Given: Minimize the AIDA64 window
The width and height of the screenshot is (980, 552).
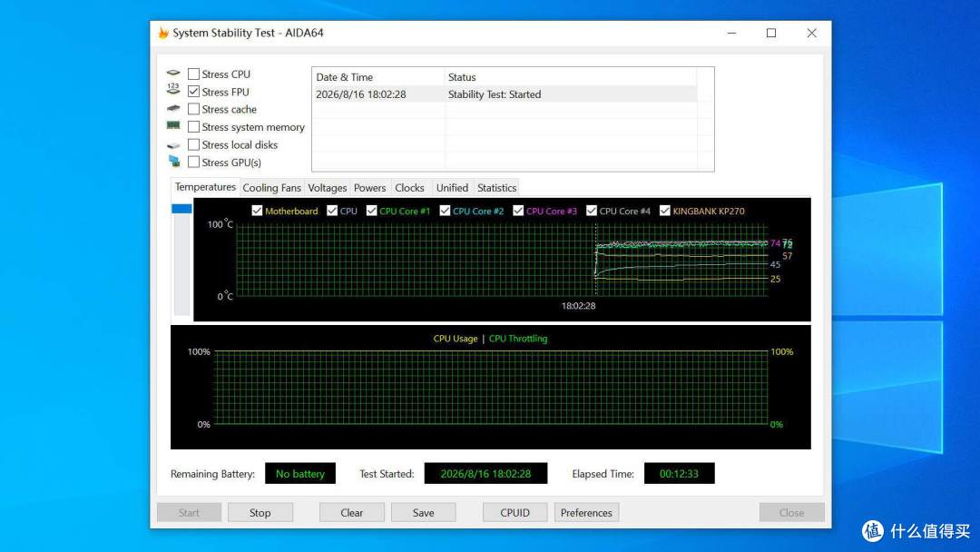Looking at the screenshot, I should pos(732,33).
